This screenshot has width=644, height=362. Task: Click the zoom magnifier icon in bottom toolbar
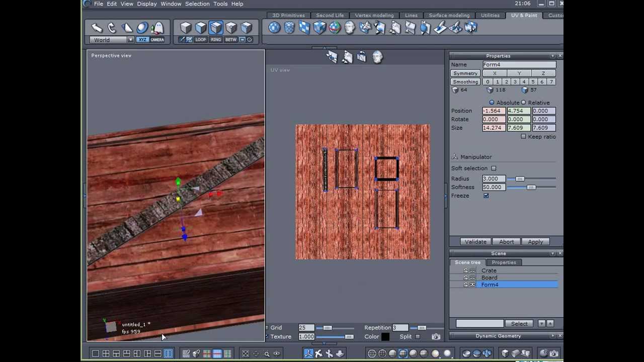[267, 354]
